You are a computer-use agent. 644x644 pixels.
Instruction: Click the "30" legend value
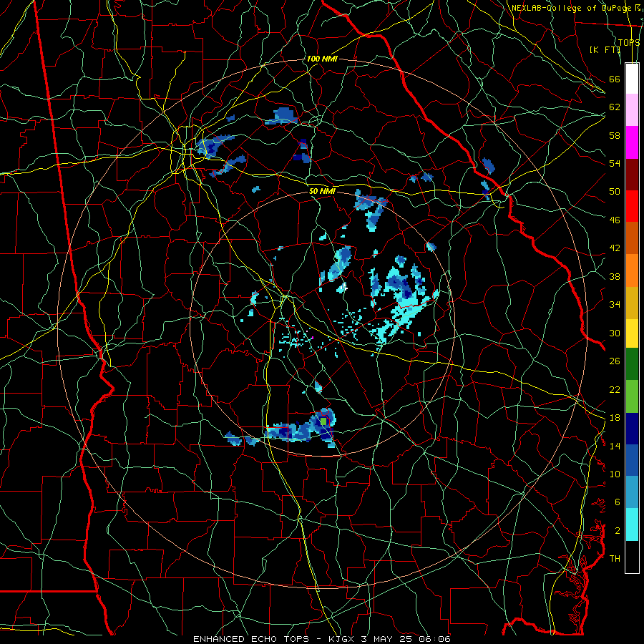tap(615, 333)
